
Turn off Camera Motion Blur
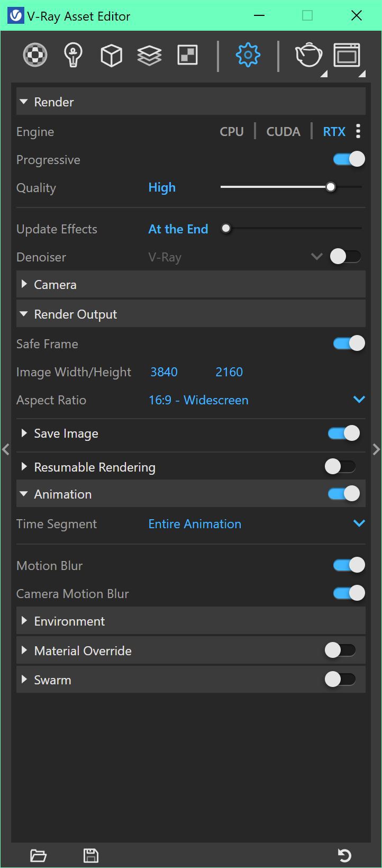(349, 593)
